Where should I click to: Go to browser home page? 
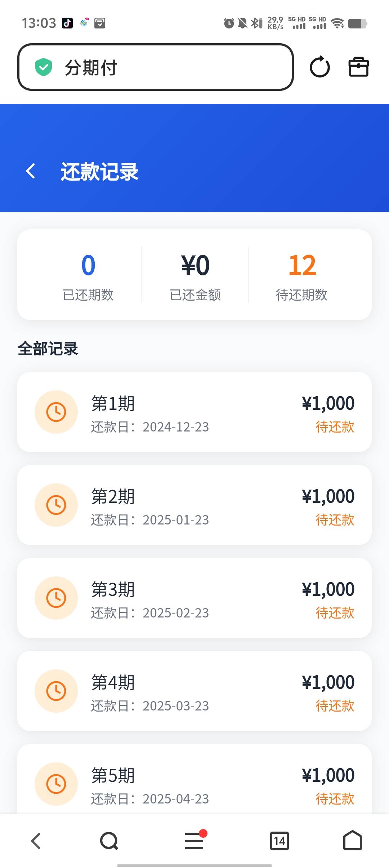(x=352, y=841)
